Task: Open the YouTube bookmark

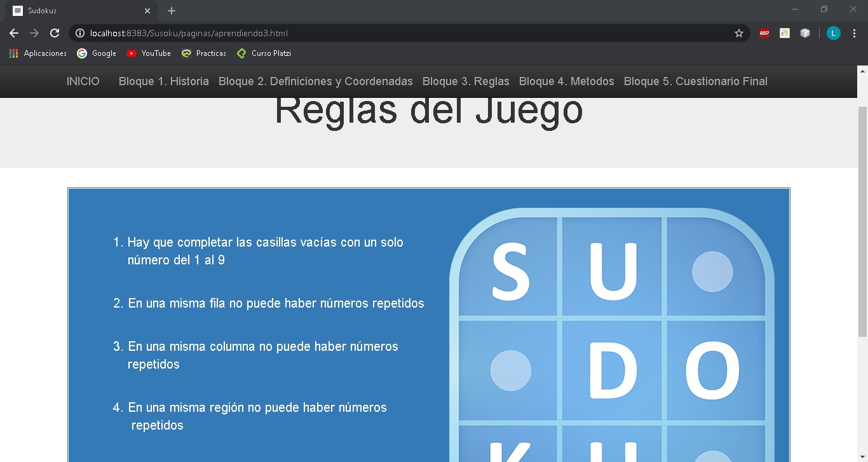Action: pyautogui.click(x=149, y=53)
